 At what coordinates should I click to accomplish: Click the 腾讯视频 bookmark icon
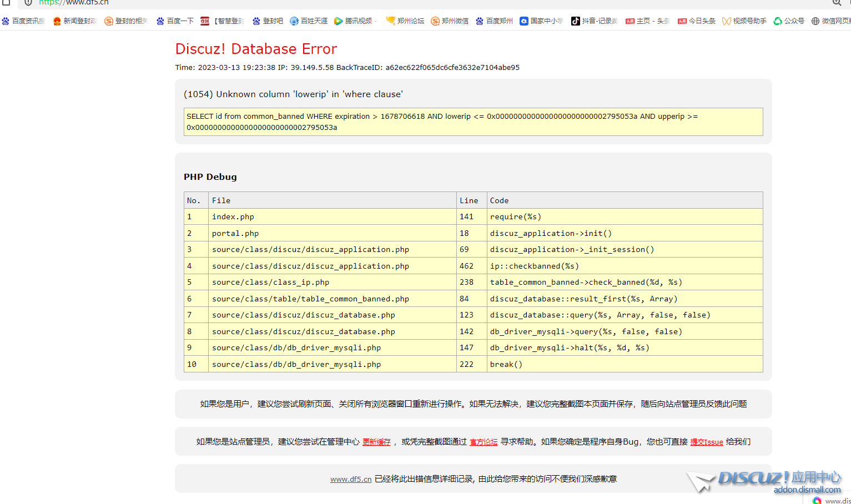click(x=339, y=21)
